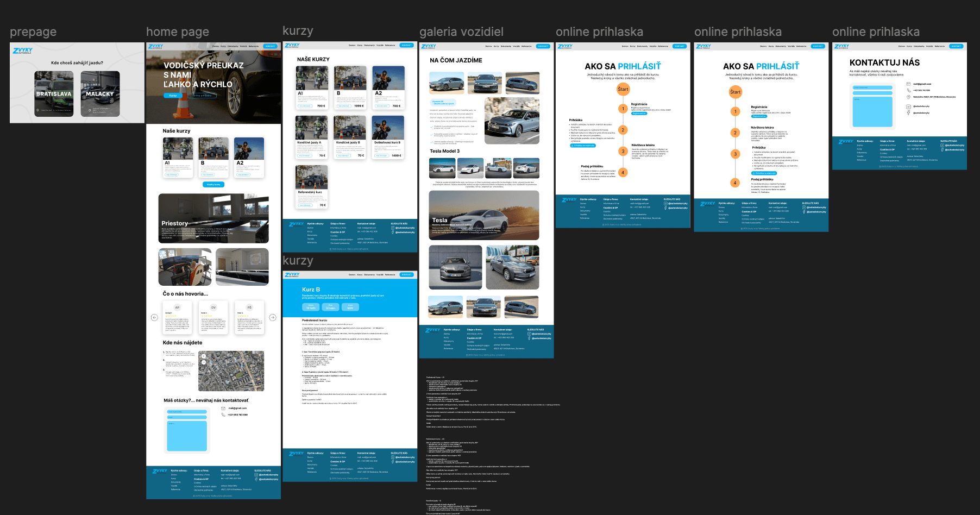Open the Vozidlá navigation item
This screenshot has height=515, width=980.
coord(243,46)
